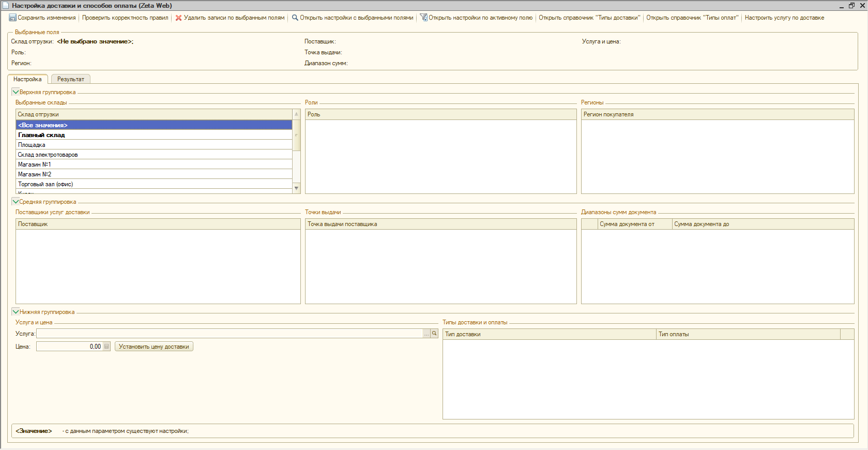
Task: Click Проверить корректность правил
Action: tap(125, 18)
